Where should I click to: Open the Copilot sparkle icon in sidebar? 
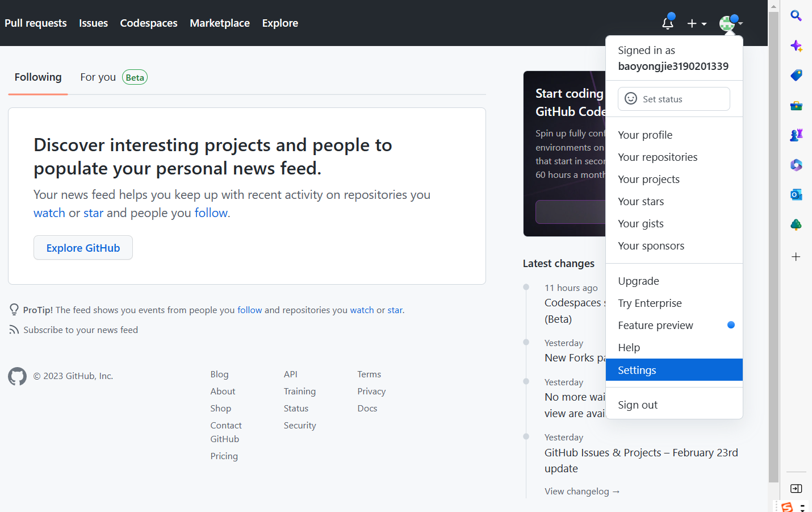[x=796, y=46]
